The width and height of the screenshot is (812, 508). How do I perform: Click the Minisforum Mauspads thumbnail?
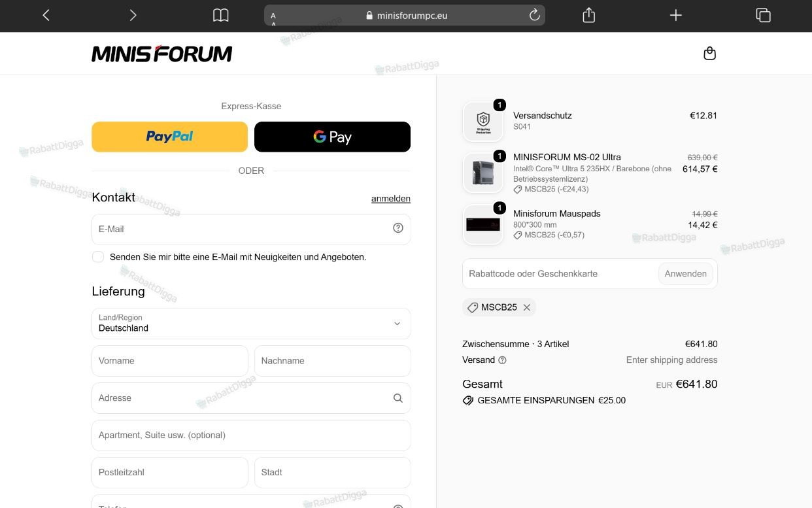tap(483, 224)
